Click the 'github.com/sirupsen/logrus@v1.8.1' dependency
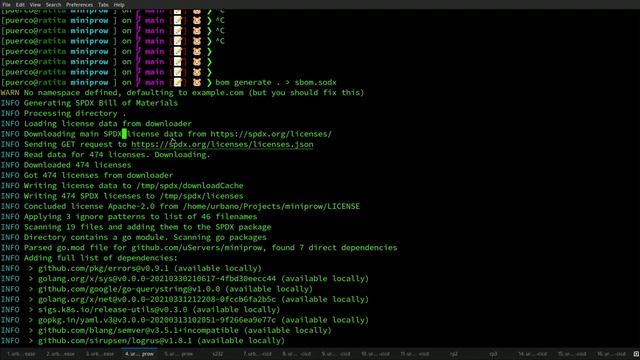The width and height of the screenshot is (640, 360). click(x=115, y=341)
